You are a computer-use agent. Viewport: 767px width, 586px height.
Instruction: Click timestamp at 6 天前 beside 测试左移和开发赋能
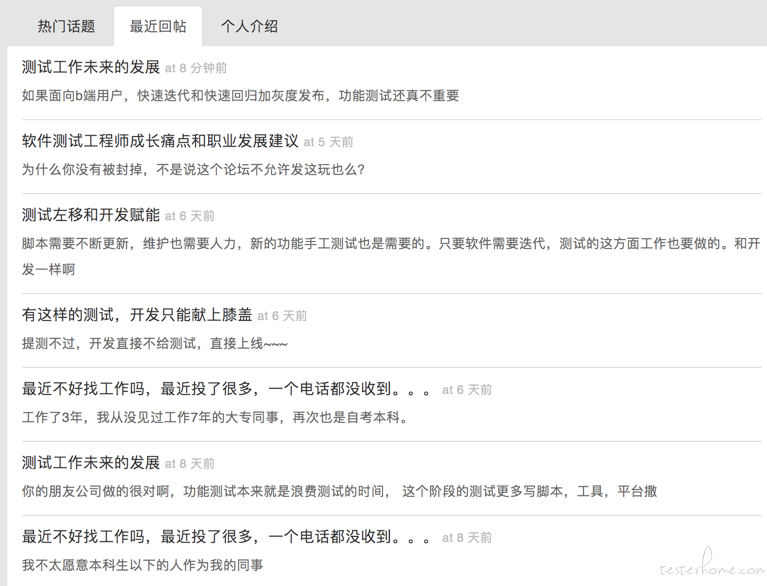[190, 216]
